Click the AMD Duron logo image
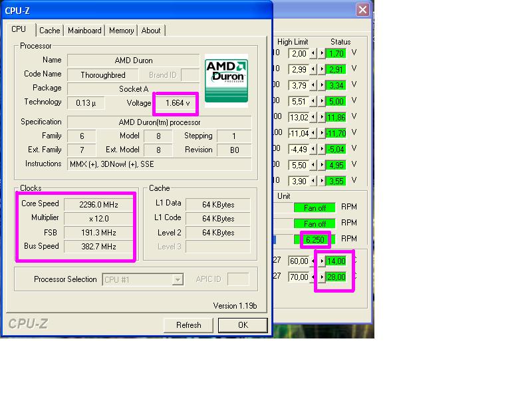532x399 pixels. (x=226, y=80)
